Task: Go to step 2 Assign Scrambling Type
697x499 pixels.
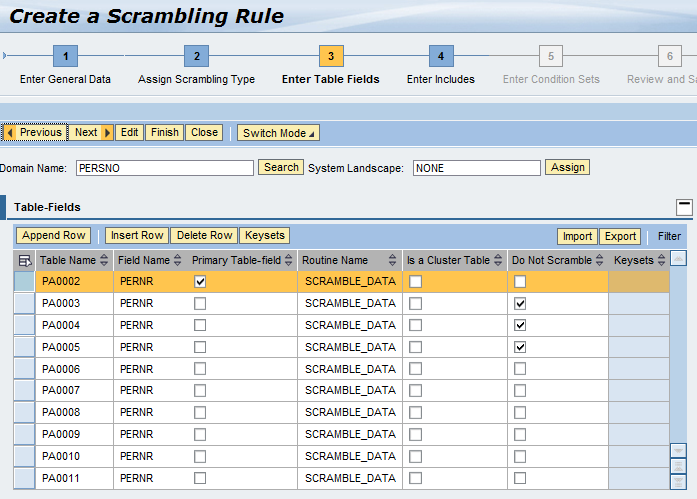Action: [x=196, y=57]
